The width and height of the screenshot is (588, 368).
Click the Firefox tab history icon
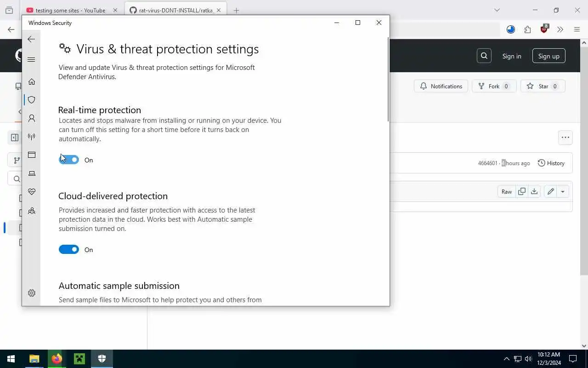click(9, 10)
